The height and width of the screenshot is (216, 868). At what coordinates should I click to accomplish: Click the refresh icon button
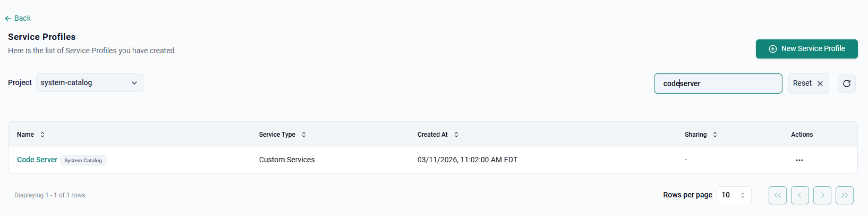(x=846, y=84)
